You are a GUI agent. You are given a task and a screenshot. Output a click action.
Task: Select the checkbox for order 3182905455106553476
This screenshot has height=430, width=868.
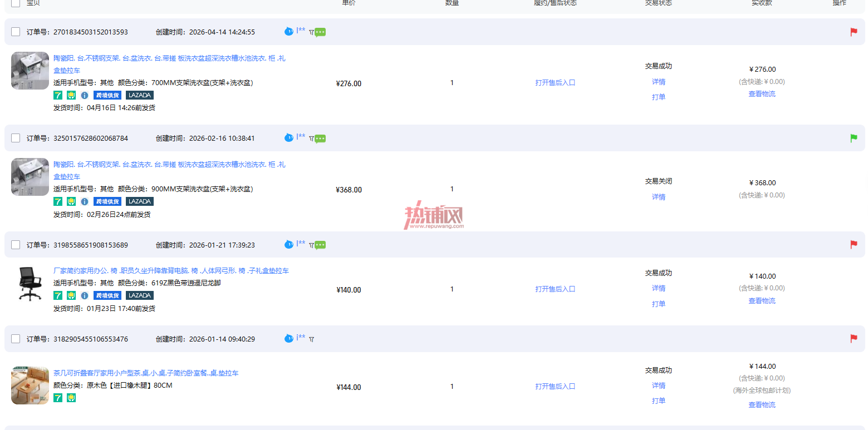(16, 339)
